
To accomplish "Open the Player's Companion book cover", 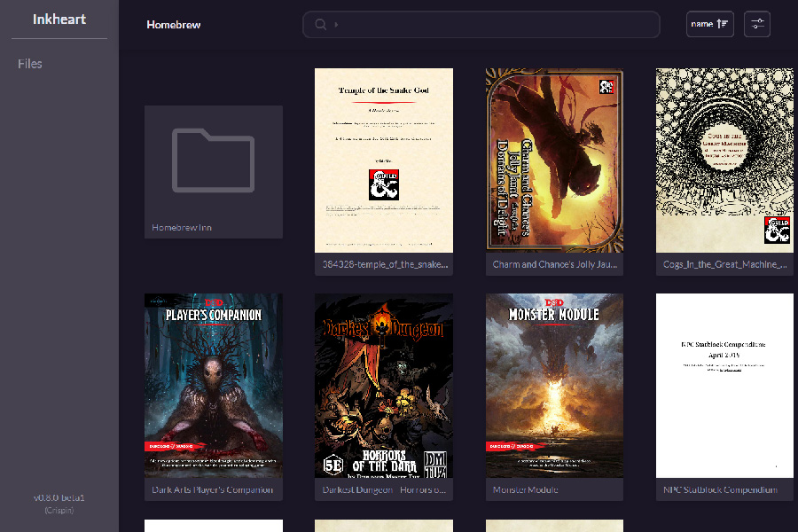I will 213,386.
